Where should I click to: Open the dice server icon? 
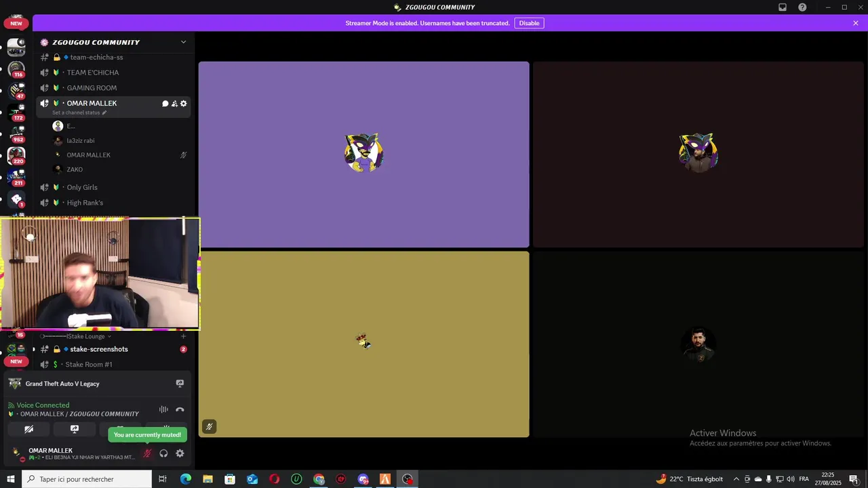pyautogui.click(x=16, y=199)
